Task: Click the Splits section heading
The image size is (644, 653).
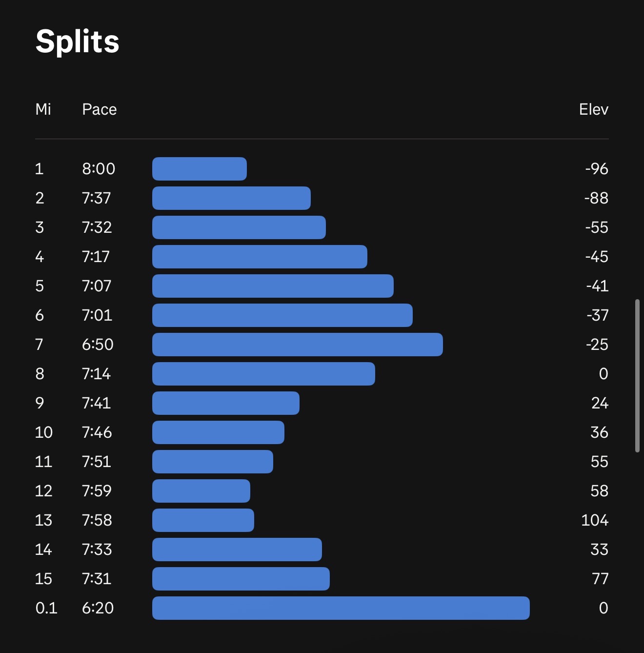Action: point(78,41)
